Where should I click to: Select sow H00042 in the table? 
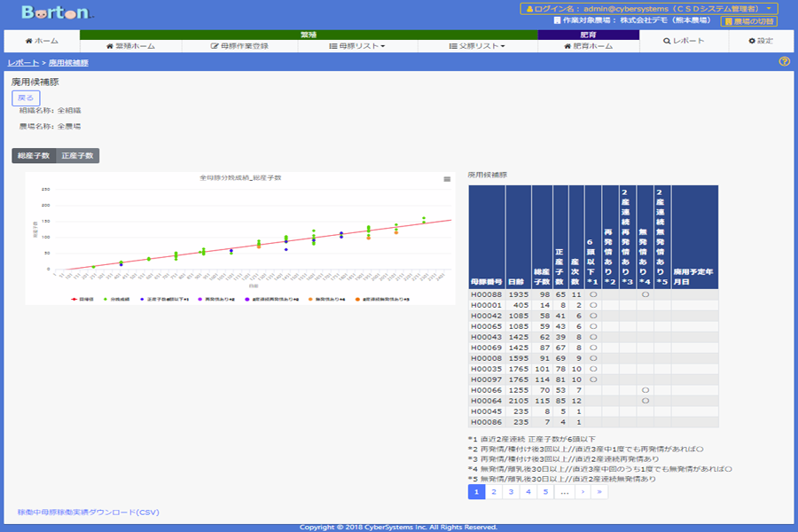tap(486, 317)
